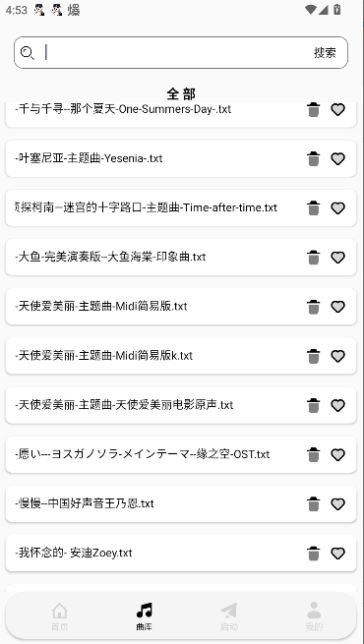Favorite the 缘之空-OST.txt song
Screen dimensions: 364x644
click(x=337, y=454)
